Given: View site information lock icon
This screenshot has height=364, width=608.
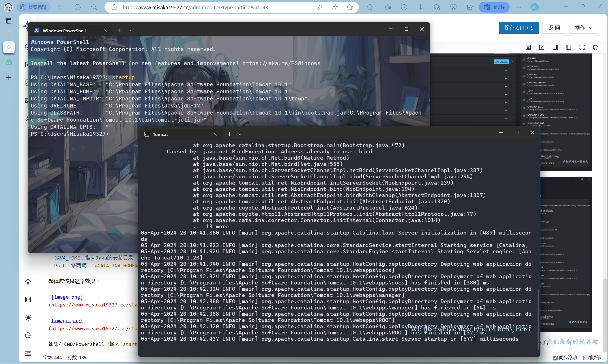Looking at the screenshot, I should click(x=114, y=7).
